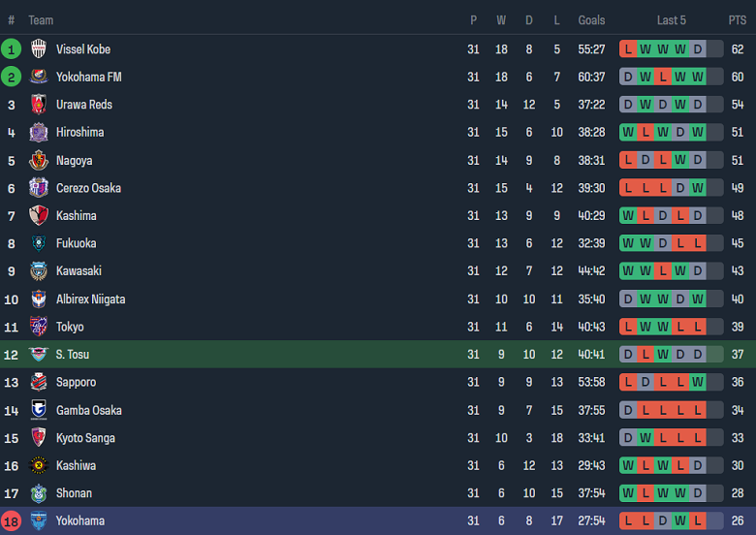The height and width of the screenshot is (535, 756).
Task: Click the Urawa Reds club badge
Action: 39,105
